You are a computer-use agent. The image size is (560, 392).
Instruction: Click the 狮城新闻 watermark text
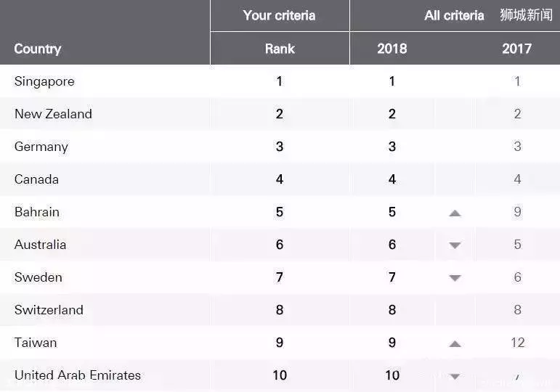click(526, 15)
